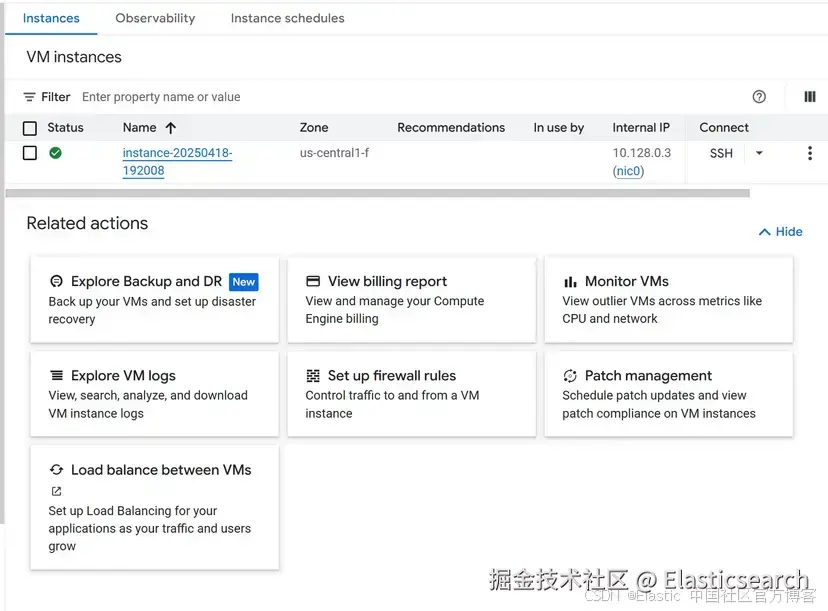Screen dimensions: 828x611
Task: Open the nic0 network interface link
Action: tap(629, 171)
